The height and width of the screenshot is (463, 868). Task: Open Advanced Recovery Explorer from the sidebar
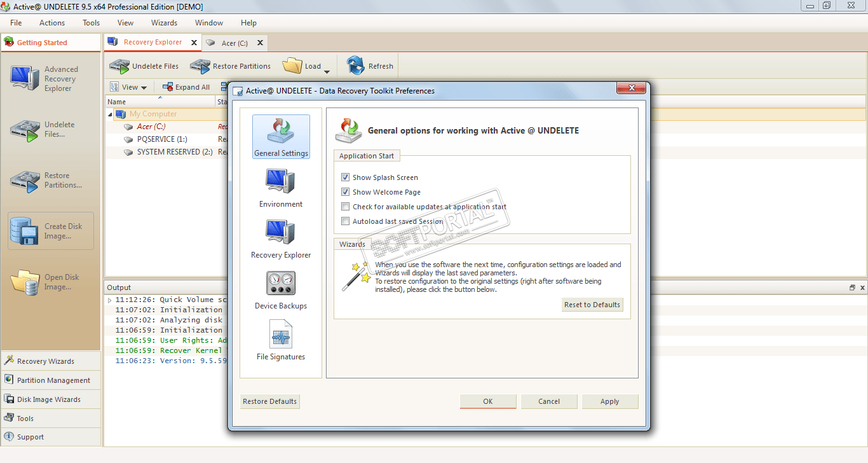click(50, 79)
